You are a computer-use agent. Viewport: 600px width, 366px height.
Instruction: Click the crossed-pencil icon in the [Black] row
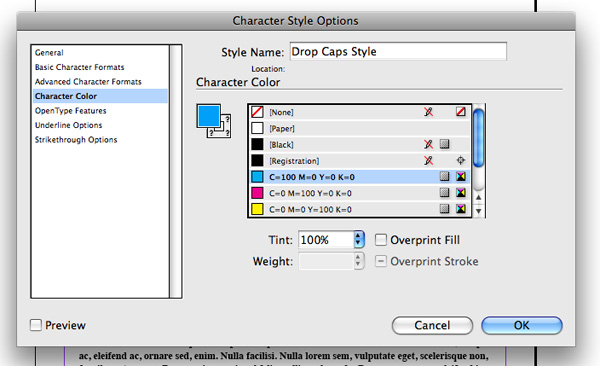pos(428,144)
